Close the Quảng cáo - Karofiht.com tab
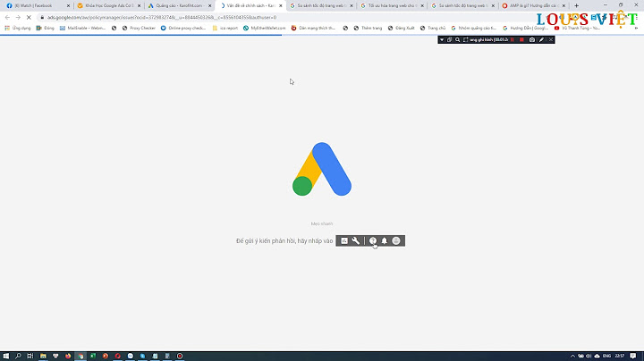644x361 pixels. (x=209, y=5)
